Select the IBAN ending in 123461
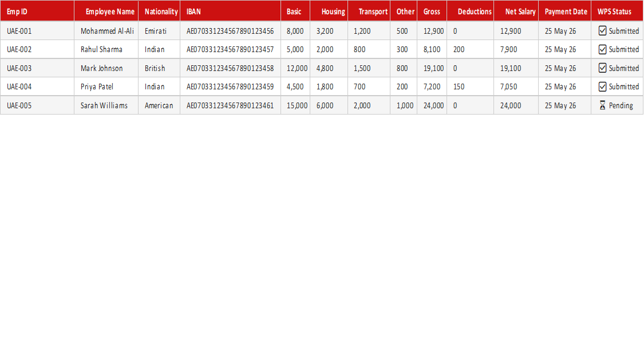644x358 pixels. click(x=231, y=105)
